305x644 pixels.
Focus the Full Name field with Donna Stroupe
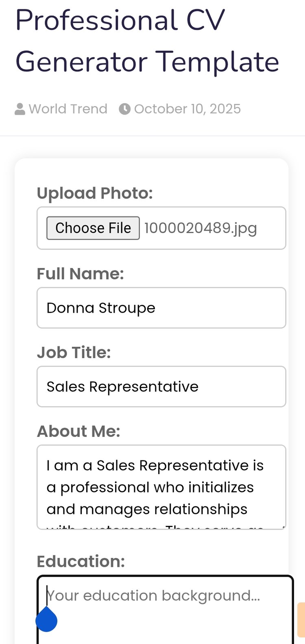[x=161, y=308]
